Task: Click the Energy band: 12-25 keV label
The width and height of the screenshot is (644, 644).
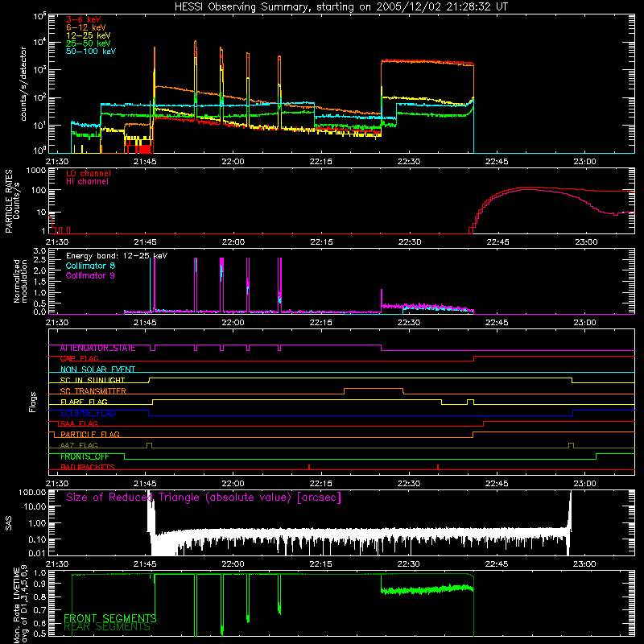Action: click(117, 256)
